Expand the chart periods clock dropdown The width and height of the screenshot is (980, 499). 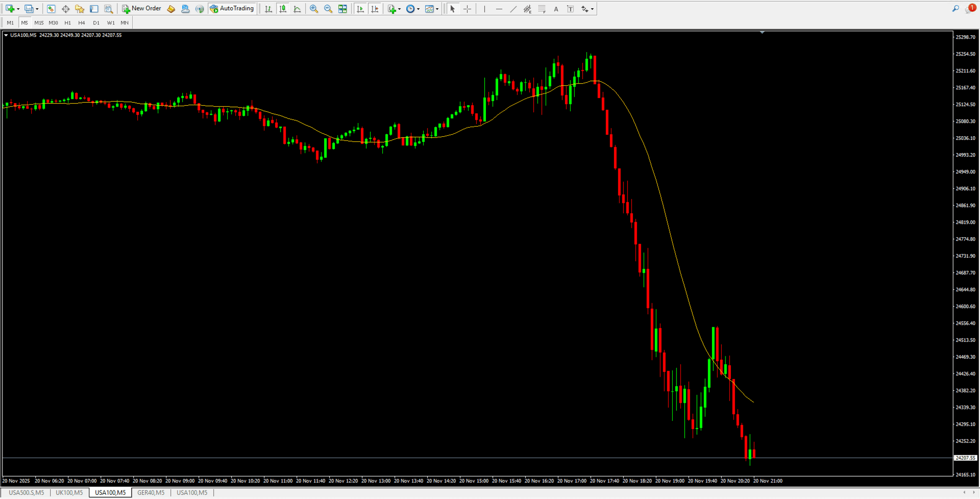418,9
